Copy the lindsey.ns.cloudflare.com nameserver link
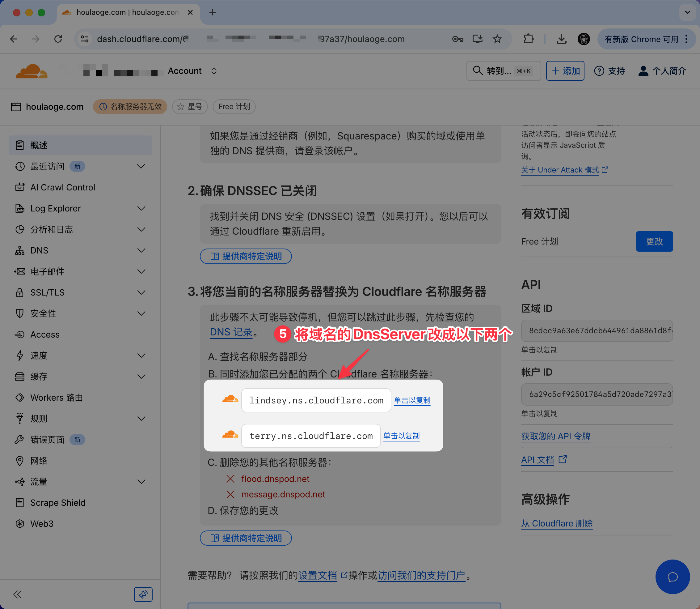The image size is (700, 609). pos(412,400)
